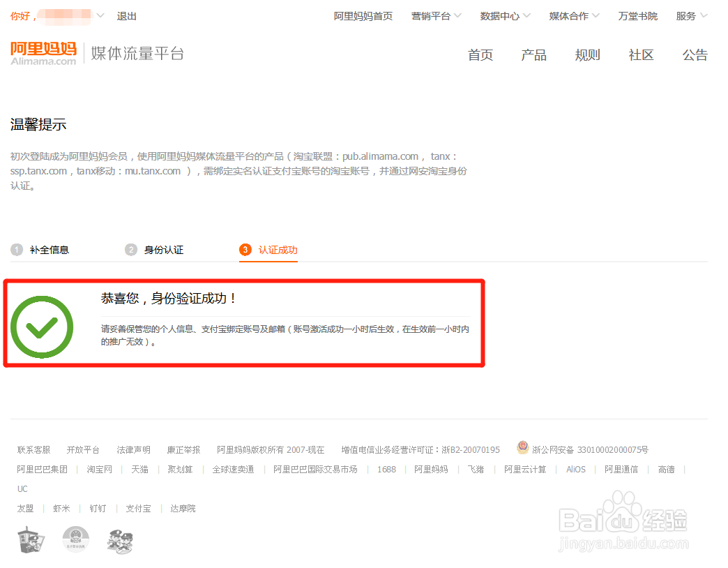This screenshot has height=568, width=728.
Task: Click 廉正举报 in footer
Action: (183, 449)
